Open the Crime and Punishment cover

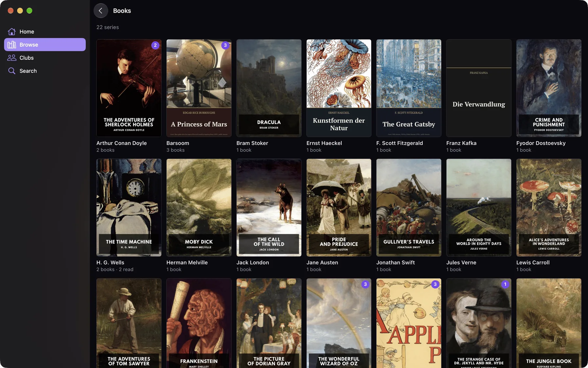point(549,88)
